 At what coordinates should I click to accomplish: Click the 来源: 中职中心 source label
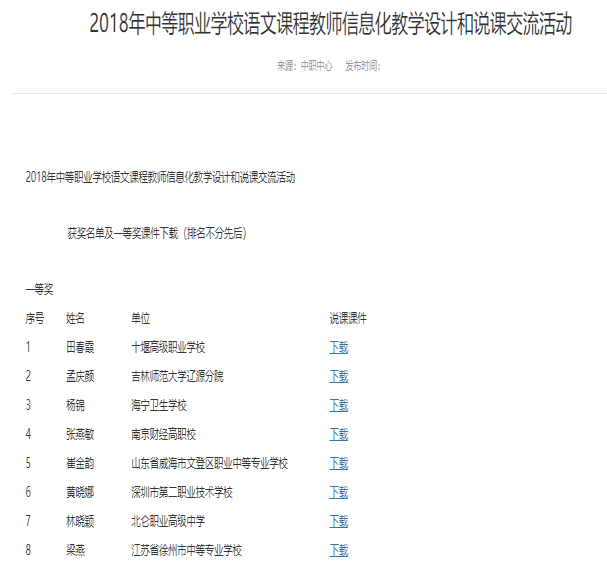[304, 66]
